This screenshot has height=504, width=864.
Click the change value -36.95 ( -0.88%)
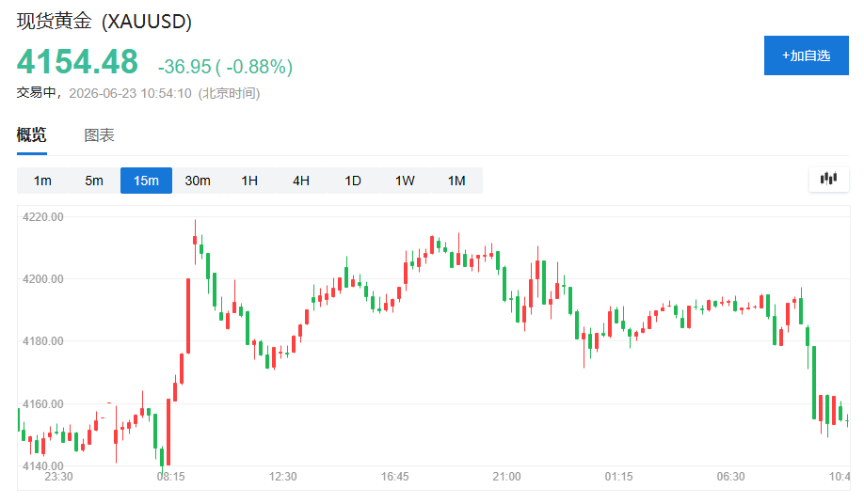[x=225, y=67]
